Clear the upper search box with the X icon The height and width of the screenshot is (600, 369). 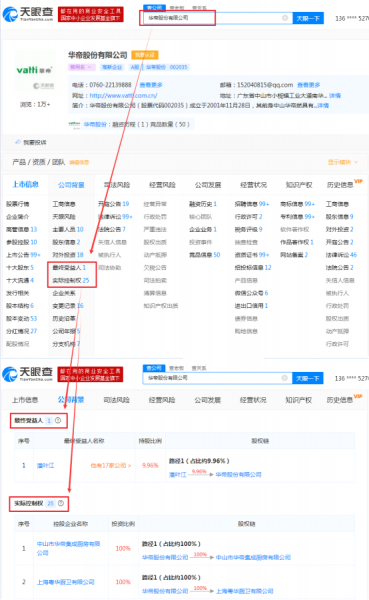click(285, 18)
